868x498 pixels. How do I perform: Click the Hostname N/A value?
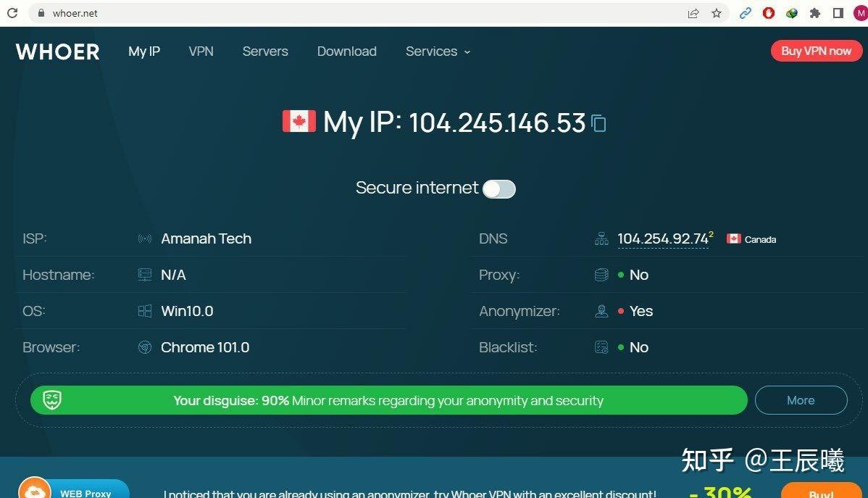(173, 275)
